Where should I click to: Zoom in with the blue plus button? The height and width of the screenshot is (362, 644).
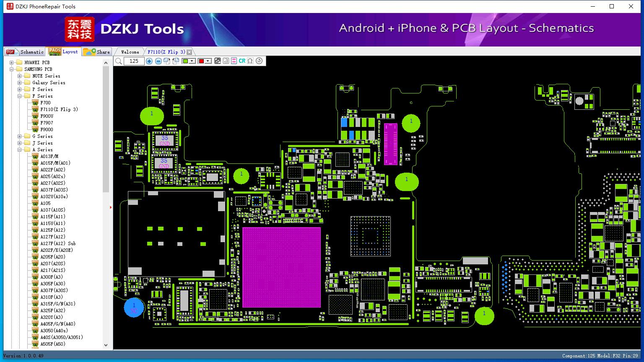tap(149, 61)
